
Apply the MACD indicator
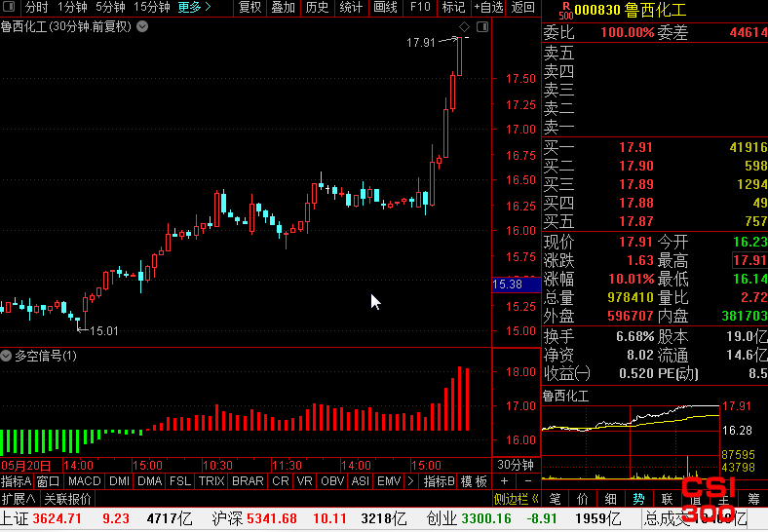click(x=84, y=481)
